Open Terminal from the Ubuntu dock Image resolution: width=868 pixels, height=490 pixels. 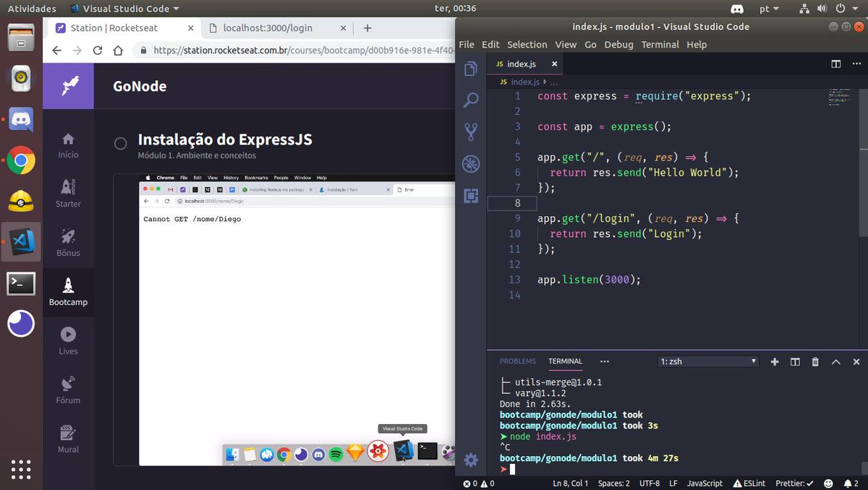pos(21,284)
